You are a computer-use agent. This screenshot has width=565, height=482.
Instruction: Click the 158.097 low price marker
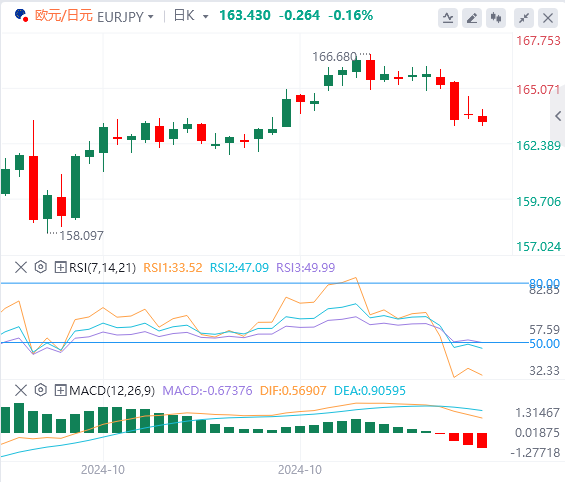(x=81, y=236)
